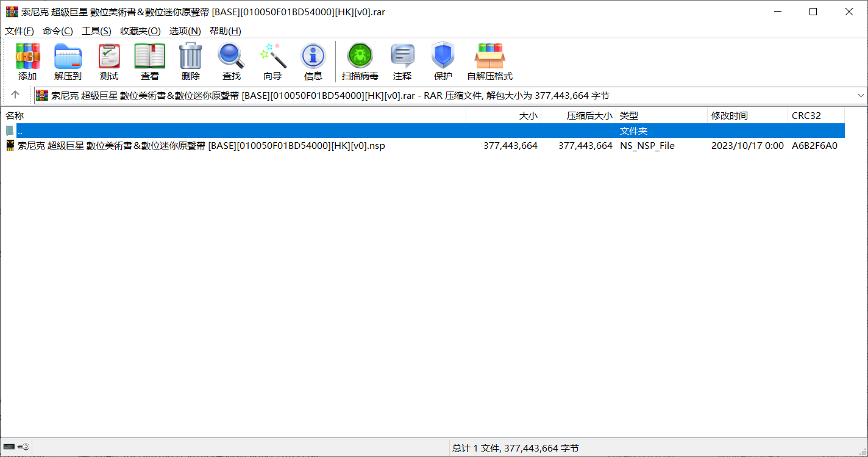Sort by 修改时间 column header

click(x=748, y=116)
